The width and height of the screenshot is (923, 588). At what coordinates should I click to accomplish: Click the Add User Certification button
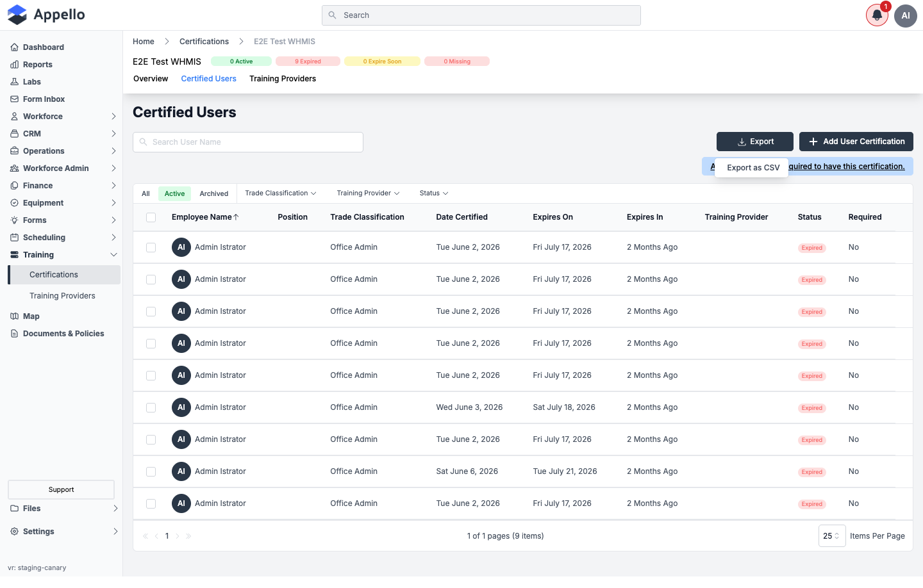(856, 142)
